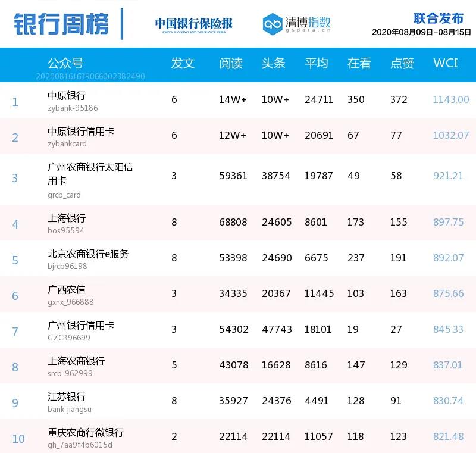Click the 阅读 column header
Screen dimensions: 476x453
(231, 63)
